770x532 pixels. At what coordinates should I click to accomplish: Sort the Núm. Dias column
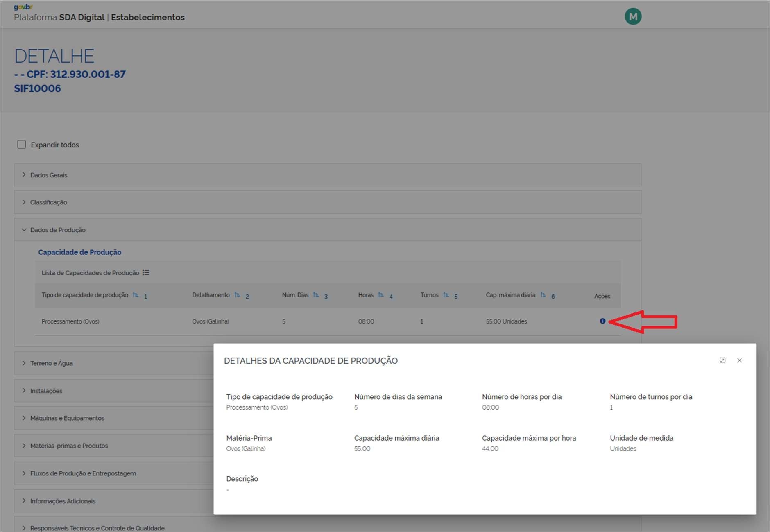(x=316, y=295)
